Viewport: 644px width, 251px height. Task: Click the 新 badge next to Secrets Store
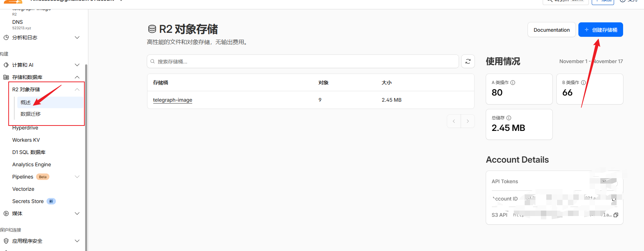[51, 201]
